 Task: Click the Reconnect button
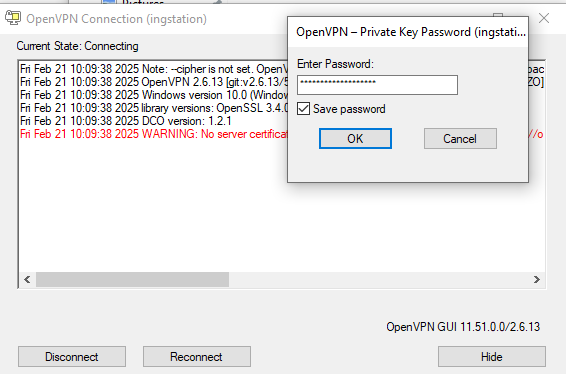pyautogui.click(x=197, y=357)
